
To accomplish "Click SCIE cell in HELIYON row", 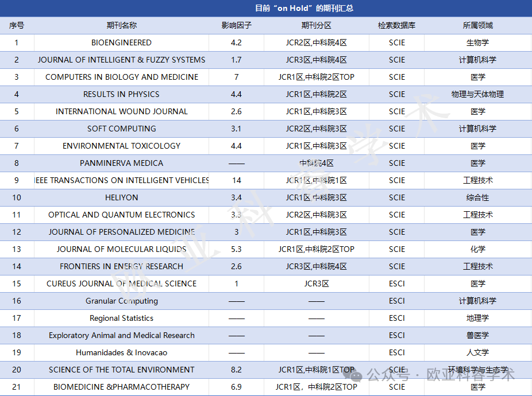I will 396,197.
